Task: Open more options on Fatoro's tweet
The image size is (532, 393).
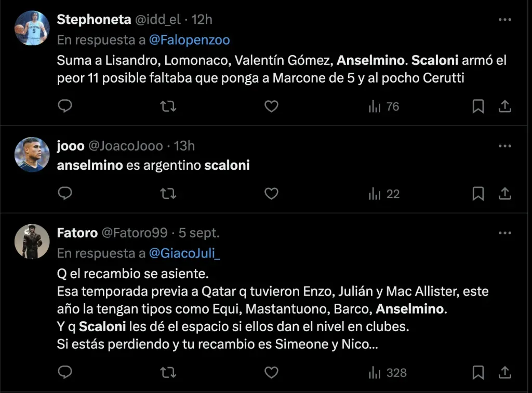Action: 504,233
